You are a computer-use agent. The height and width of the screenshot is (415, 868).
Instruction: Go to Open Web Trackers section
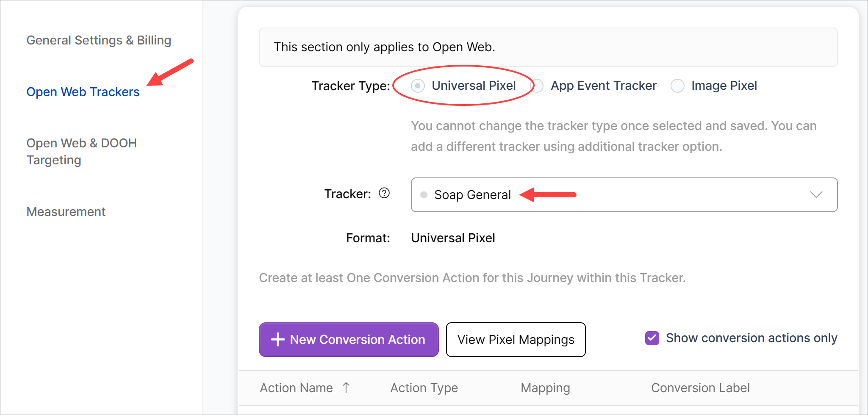tap(83, 92)
